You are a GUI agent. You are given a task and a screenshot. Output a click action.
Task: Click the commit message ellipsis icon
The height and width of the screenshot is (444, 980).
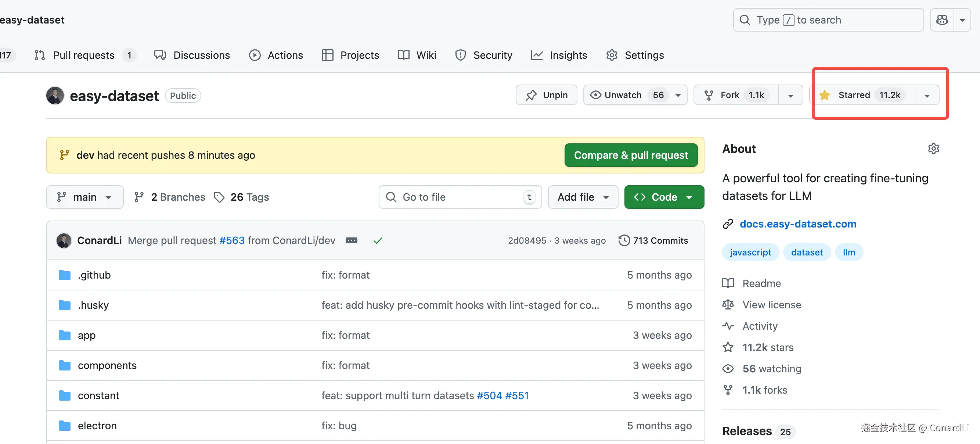pyautogui.click(x=351, y=241)
